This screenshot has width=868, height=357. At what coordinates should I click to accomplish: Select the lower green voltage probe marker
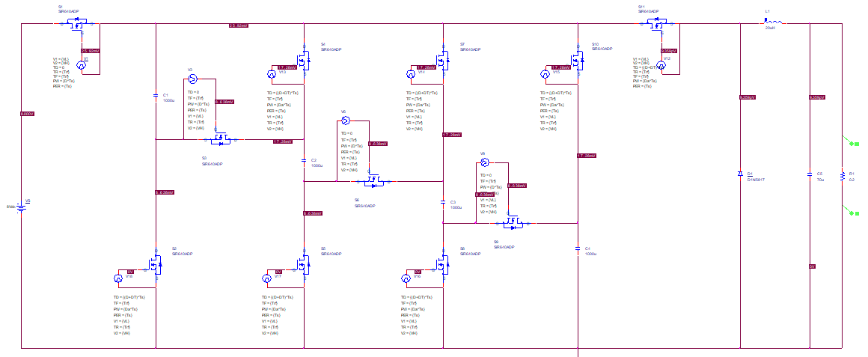pyautogui.click(x=851, y=210)
